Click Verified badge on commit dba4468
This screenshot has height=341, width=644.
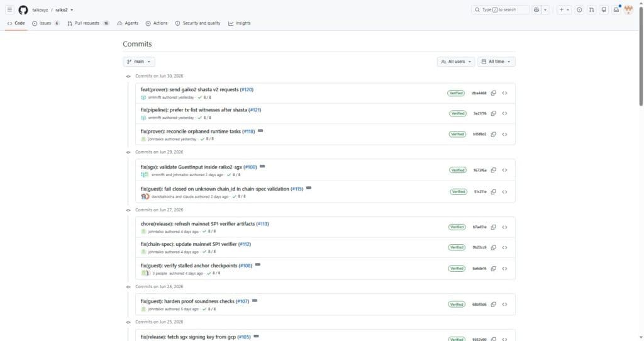pos(456,93)
